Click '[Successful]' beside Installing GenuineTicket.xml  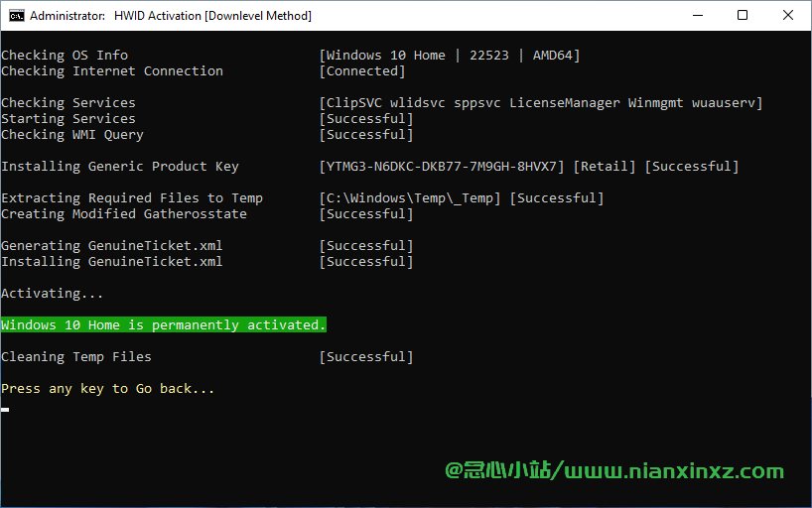coord(366,262)
